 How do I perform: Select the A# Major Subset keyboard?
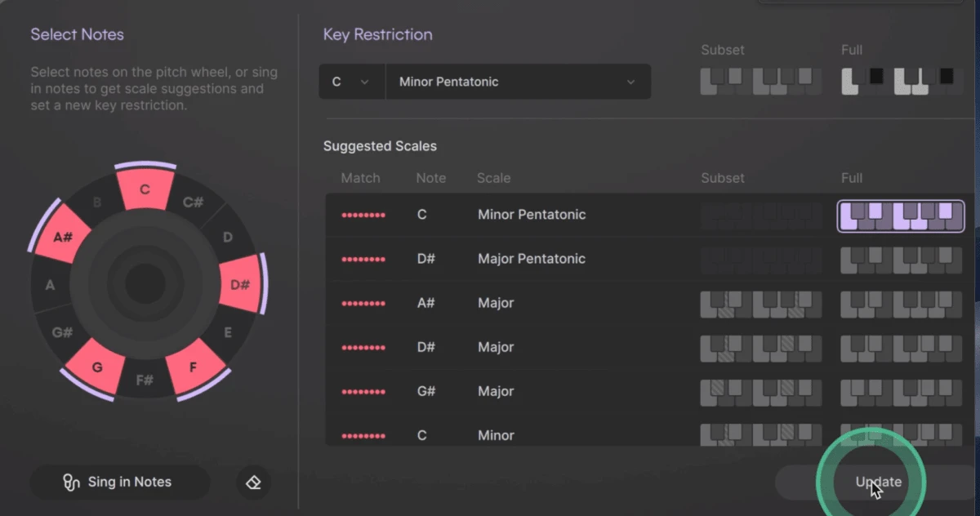point(761,305)
